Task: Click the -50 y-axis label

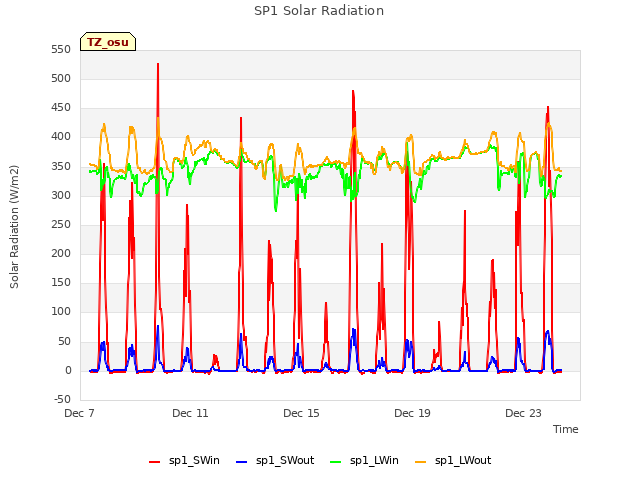Action: tap(62, 400)
